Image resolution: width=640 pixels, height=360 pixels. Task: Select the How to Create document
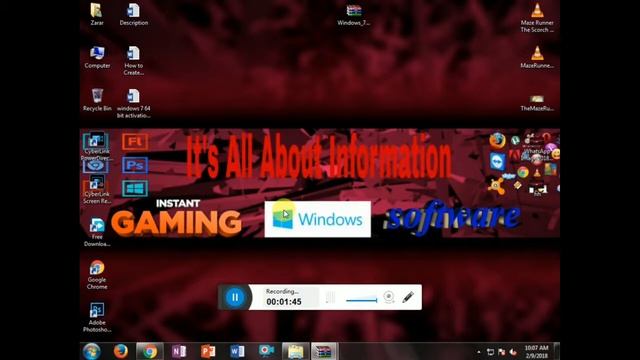pos(134,61)
